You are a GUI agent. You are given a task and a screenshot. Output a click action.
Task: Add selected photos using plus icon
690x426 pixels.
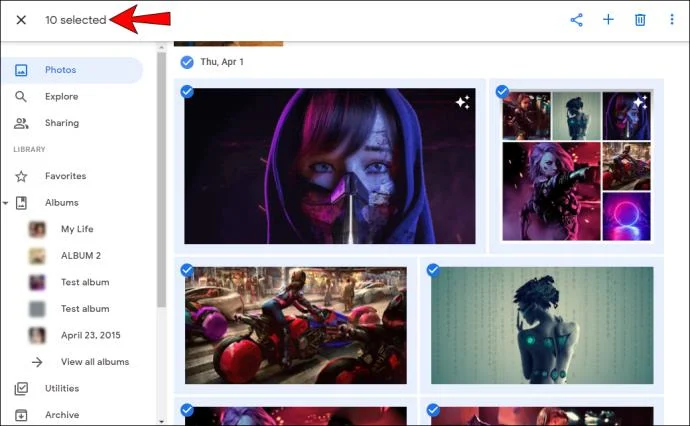[608, 19]
